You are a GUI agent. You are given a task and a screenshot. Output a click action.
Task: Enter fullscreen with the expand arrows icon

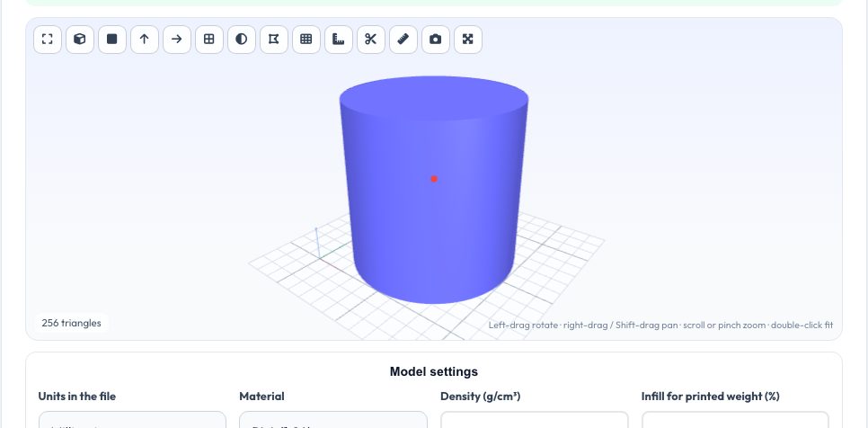tap(468, 40)
